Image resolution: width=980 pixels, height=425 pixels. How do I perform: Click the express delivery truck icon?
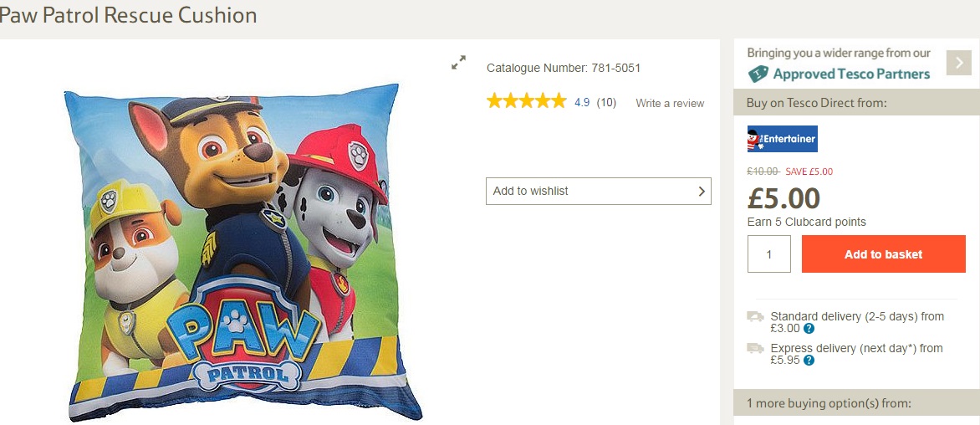coord(755,348)
